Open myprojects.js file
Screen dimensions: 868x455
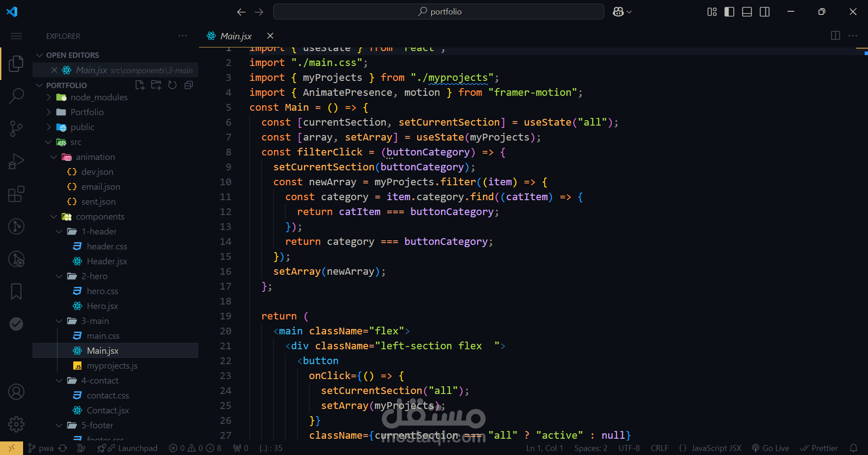[112, 366]
